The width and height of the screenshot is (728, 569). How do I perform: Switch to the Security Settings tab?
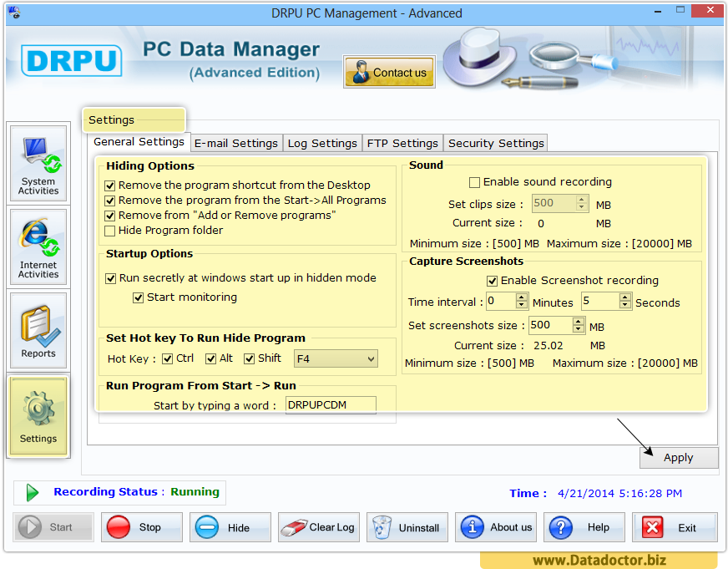point(496,144)
